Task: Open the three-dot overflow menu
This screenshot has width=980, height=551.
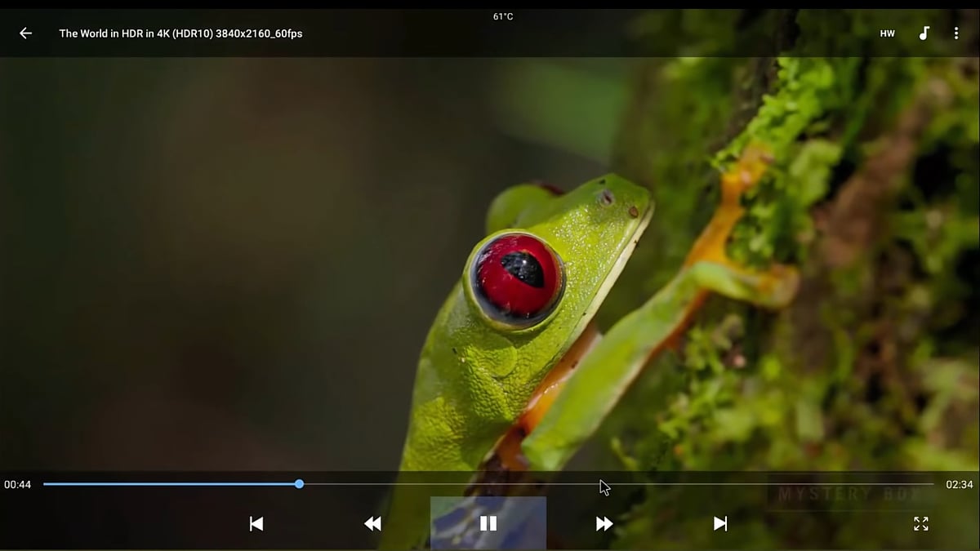Action: tap(956, 33)
